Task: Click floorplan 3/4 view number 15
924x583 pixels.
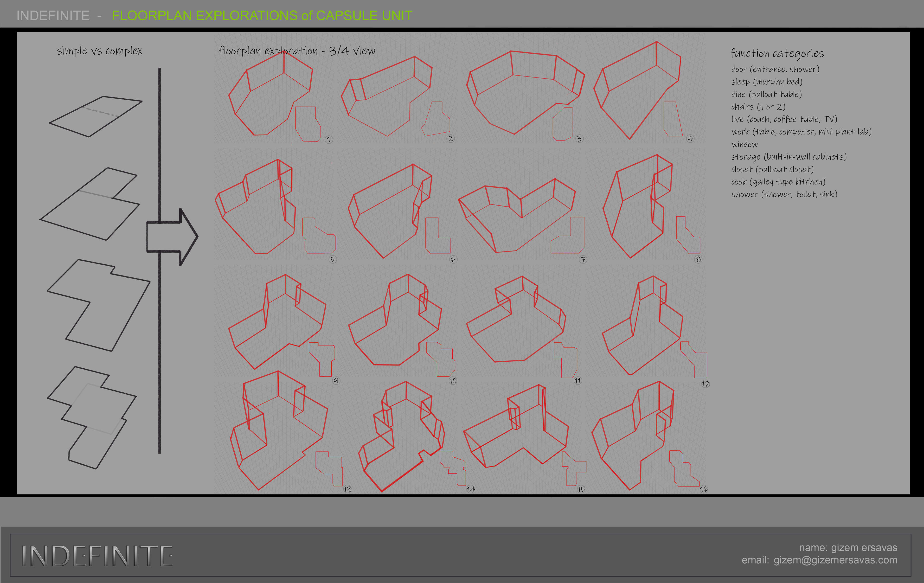Action: coord(516,426)
